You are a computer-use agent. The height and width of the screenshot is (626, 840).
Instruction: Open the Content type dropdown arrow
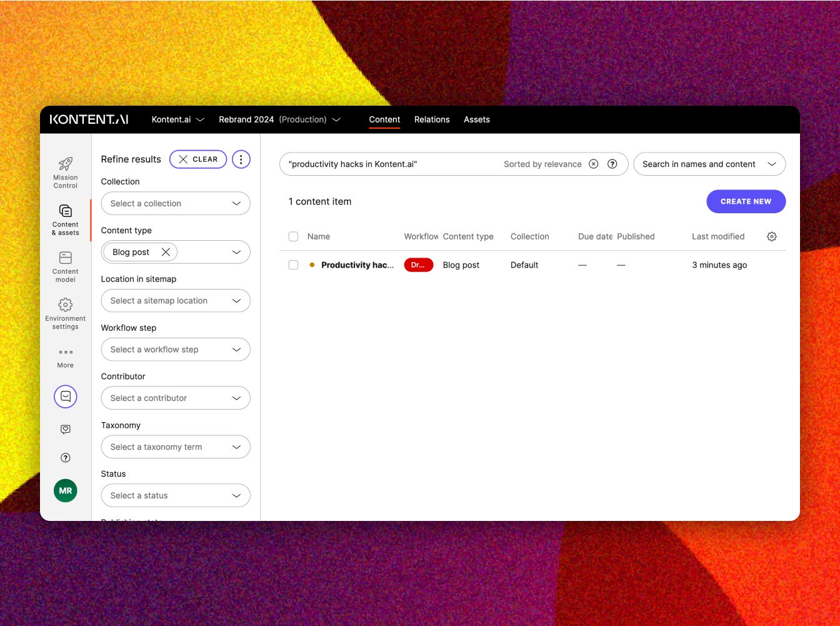click(236, 252)
